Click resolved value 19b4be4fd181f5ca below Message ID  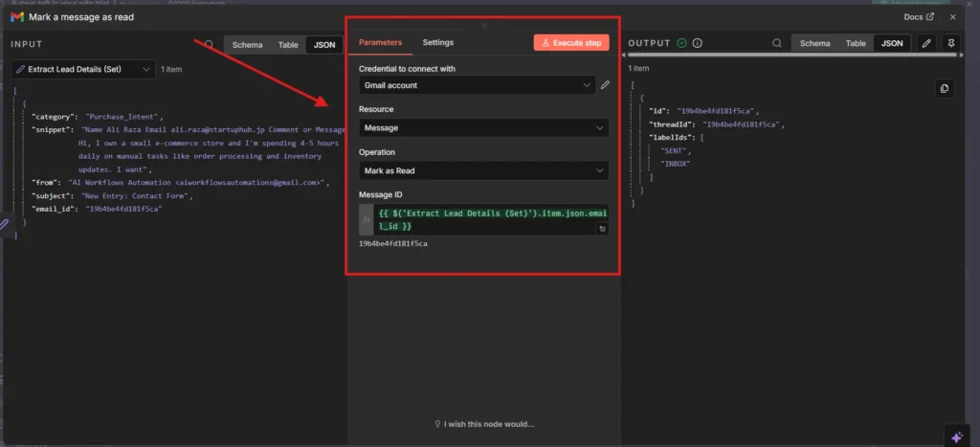pyautogui.click(x=393, y=243)
